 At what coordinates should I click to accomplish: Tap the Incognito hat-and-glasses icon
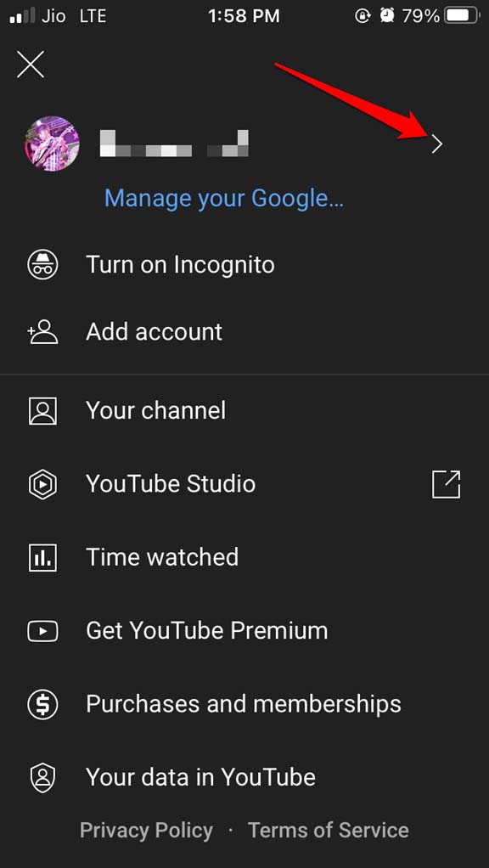pyautogui.click(x=42, y=265)
